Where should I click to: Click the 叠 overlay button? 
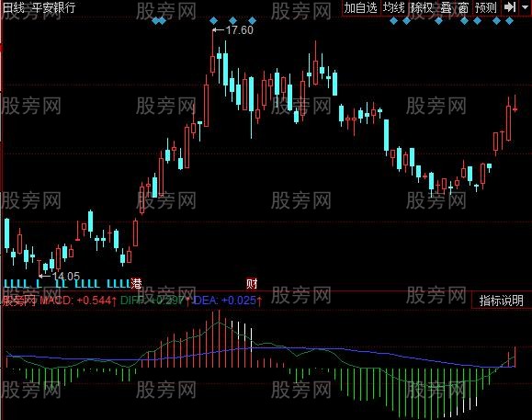pyautogui.click(x=447, y=7)
